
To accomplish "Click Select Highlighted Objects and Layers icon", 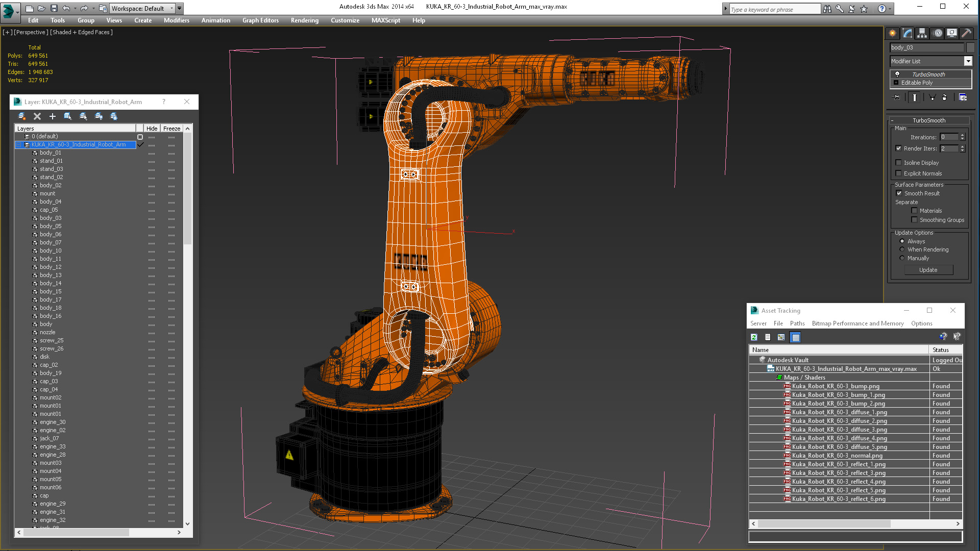I will coord(68,116).
